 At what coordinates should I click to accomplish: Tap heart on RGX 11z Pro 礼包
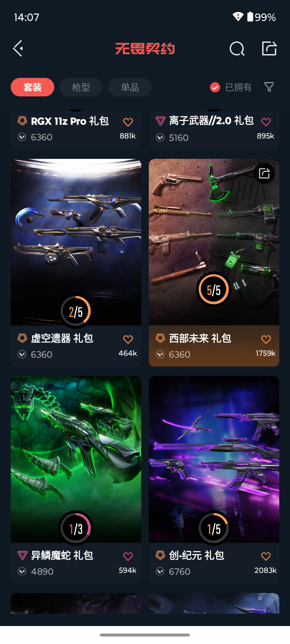(128, 122)
